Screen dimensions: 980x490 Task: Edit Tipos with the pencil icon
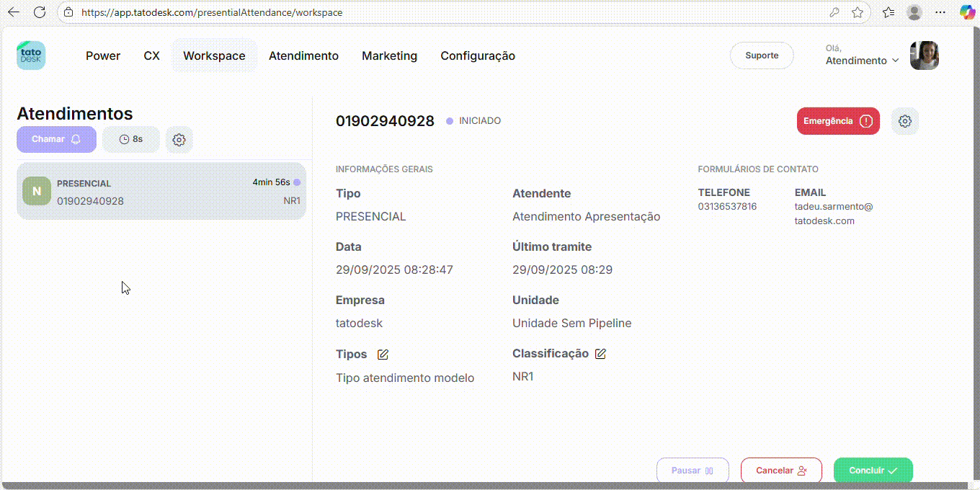383,355
